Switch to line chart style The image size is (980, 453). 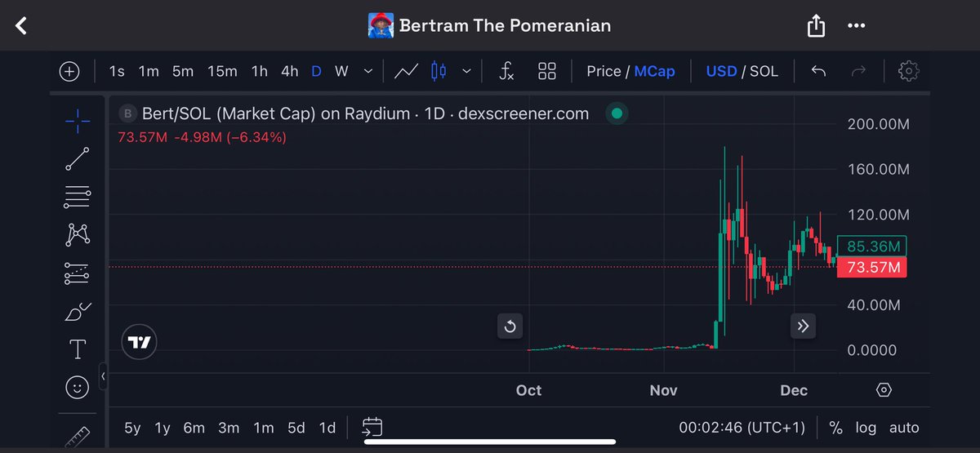(x=406, y=71)
